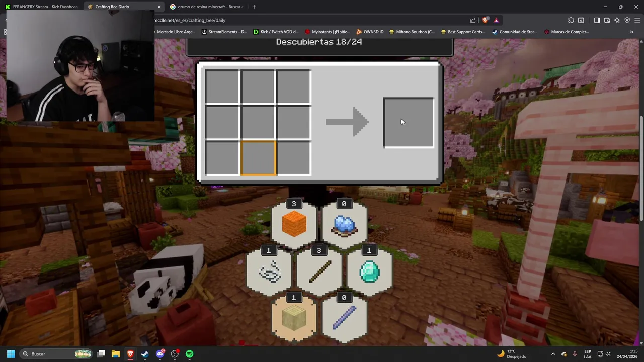
Task: Click the middle-right crafting grid slot
Action: [294, 122]
